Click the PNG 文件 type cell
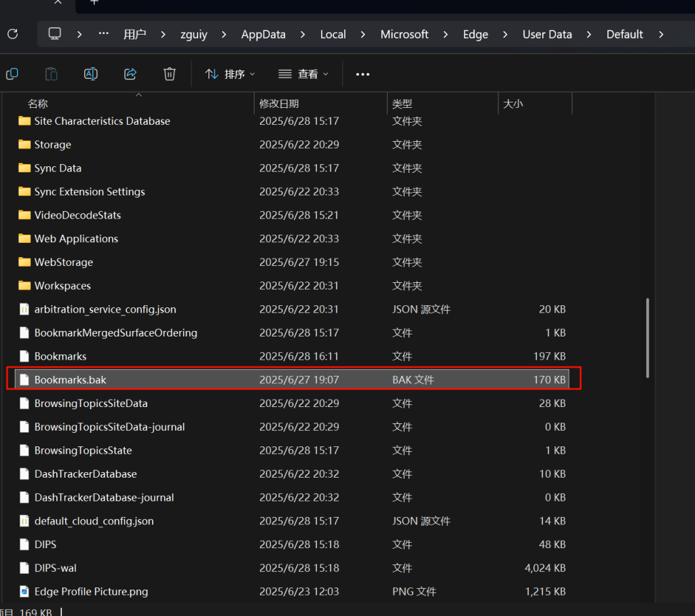 pyautogui.click(x=414, y=591)
